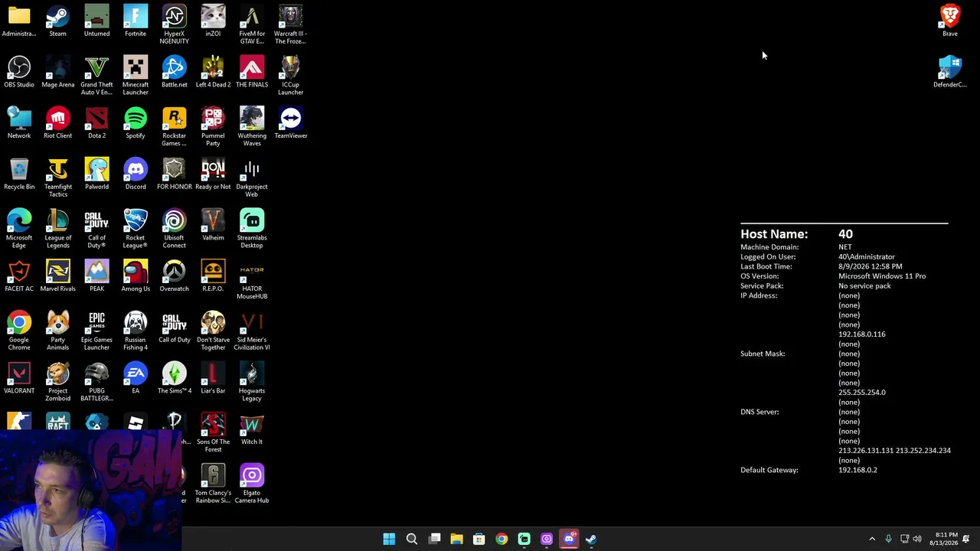Launch Unturned from the desktop
Image resolution: width=980 pixels, height=551 pixels.
(x=96, y=21)
